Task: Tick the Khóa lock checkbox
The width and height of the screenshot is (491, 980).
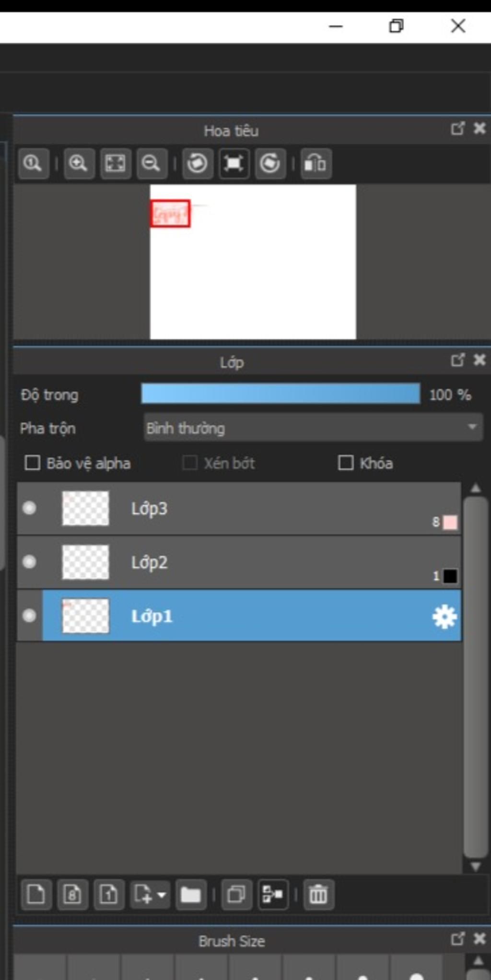Action: coord(346,463)
